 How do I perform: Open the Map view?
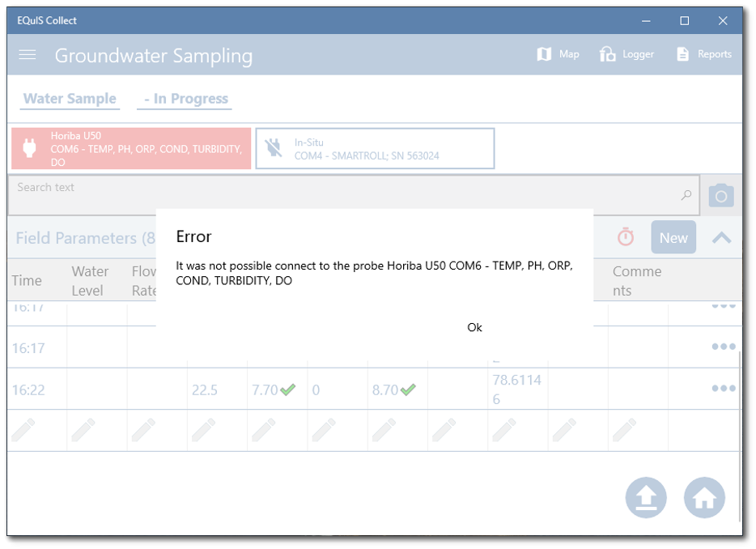[x=558, y=54]
